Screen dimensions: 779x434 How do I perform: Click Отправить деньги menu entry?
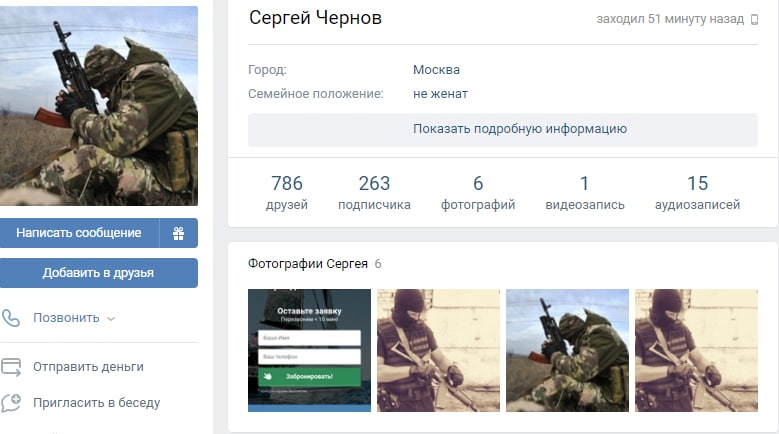[x=88, y=367]
